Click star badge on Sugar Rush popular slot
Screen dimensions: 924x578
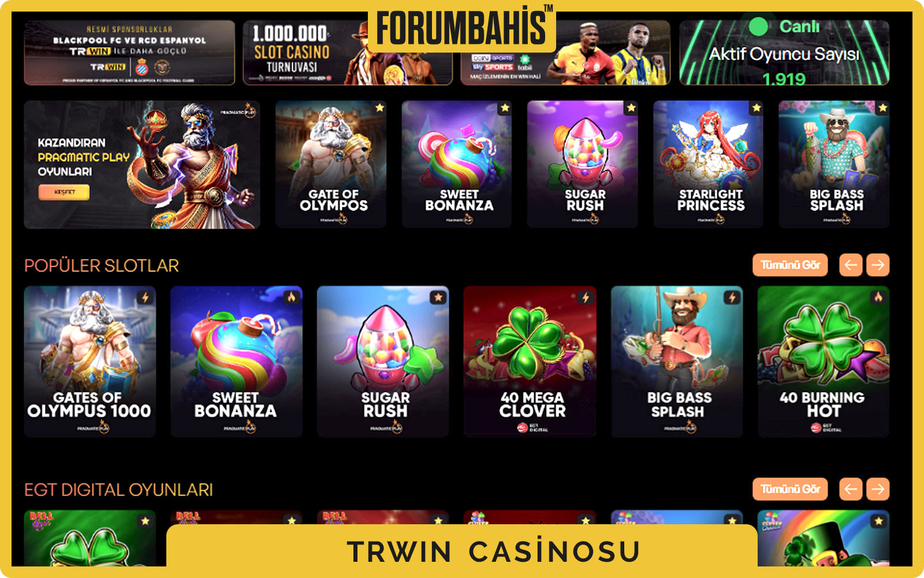438,298
